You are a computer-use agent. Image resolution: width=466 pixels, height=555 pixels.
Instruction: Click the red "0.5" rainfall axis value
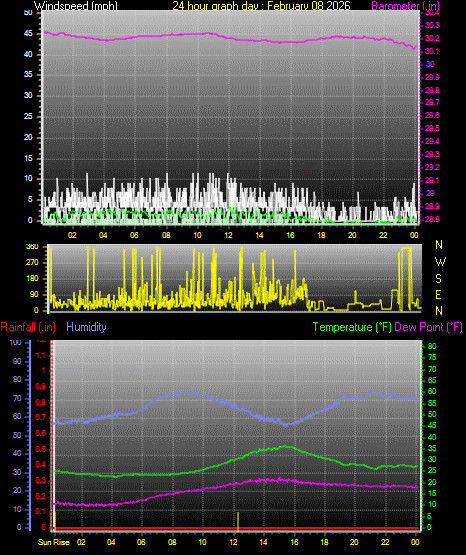pos(41,449)
